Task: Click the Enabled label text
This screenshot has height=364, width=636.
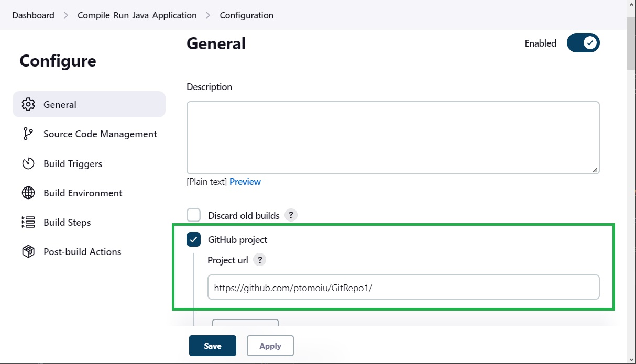Action: click(541, 43)
